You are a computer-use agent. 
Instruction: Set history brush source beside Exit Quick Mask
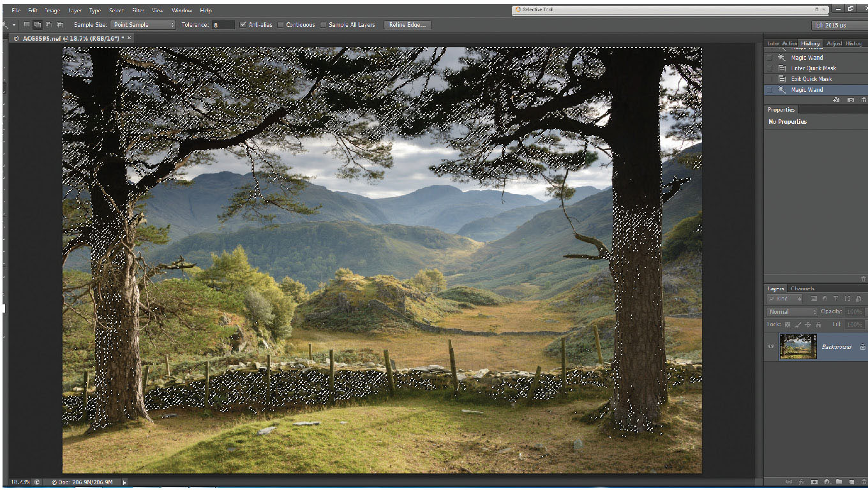[x=770, y=79]
